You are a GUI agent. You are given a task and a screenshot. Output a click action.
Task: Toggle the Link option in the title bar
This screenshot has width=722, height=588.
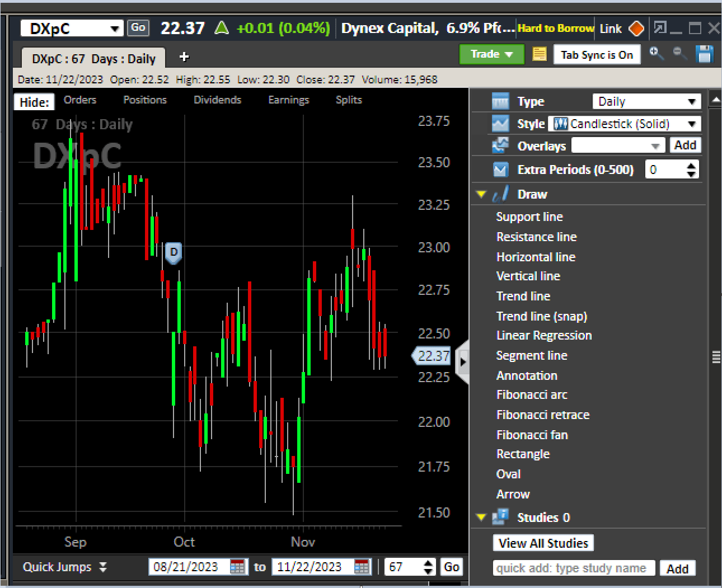(610, 29)
